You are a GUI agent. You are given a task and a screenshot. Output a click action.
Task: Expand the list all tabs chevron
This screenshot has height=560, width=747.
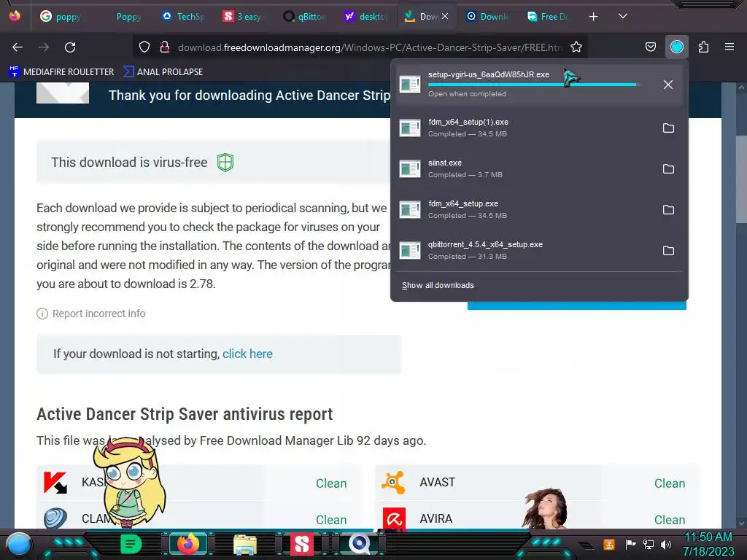tap(623, 16)
